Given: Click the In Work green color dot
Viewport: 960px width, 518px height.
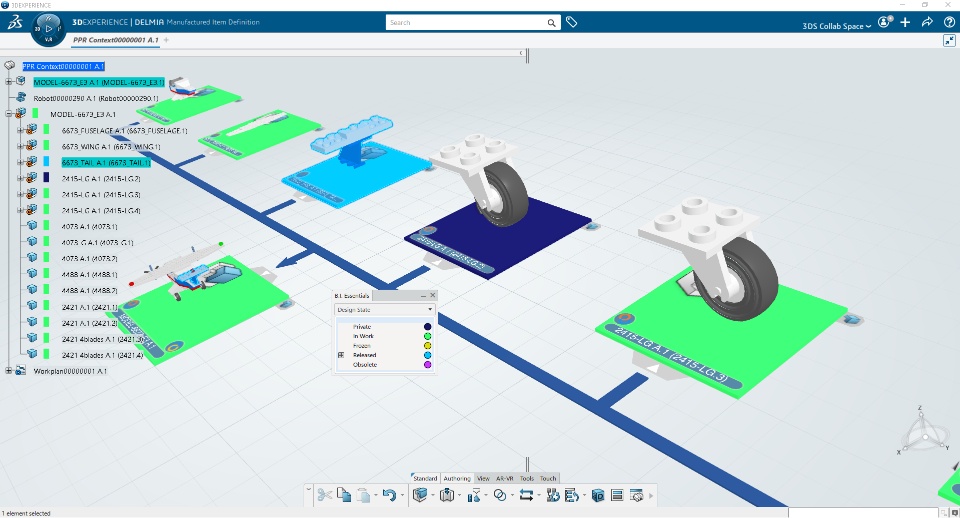Looking at the screenshot, I should pyautogui.click(x=427, y=336).
